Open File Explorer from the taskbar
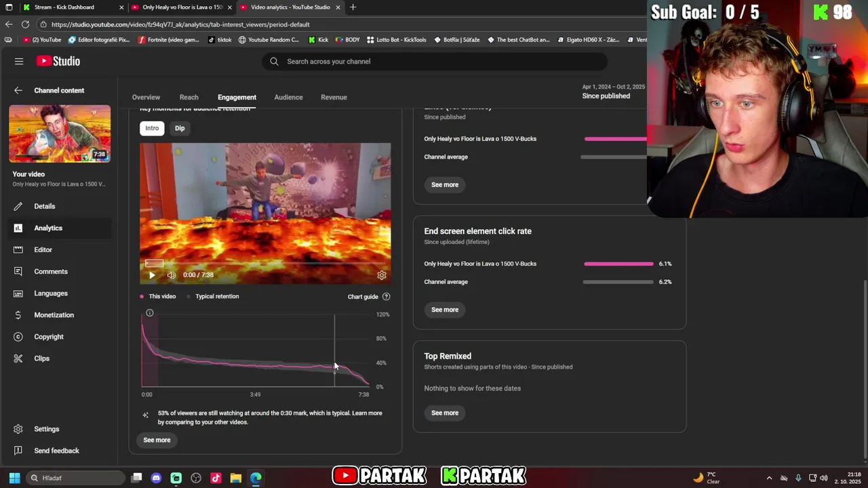Image resolution: width=868 pixels, height=488 pixels. (x=236, y=478)
